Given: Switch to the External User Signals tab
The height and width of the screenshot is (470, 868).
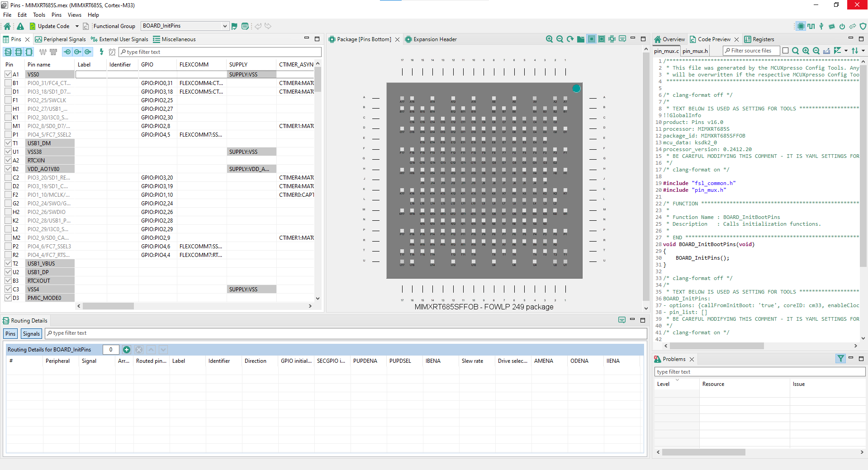Looking at the screenshot, I should coord(119,39).
